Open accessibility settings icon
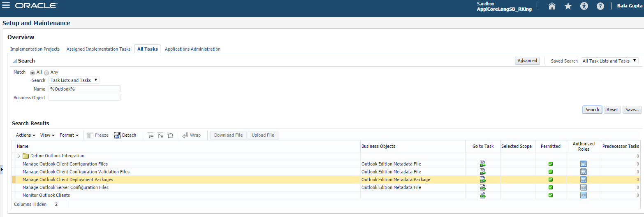Viewport: 644px width, 217px height. tap(584, 6)
